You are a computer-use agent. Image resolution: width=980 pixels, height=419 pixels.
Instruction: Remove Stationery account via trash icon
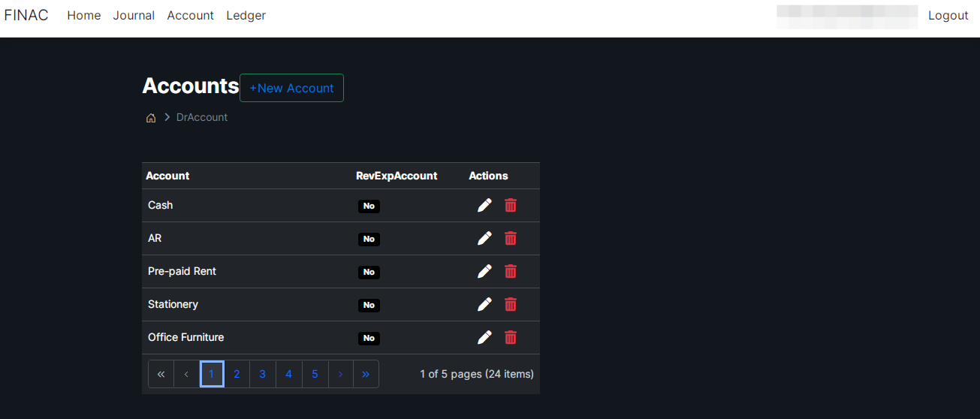511,304
